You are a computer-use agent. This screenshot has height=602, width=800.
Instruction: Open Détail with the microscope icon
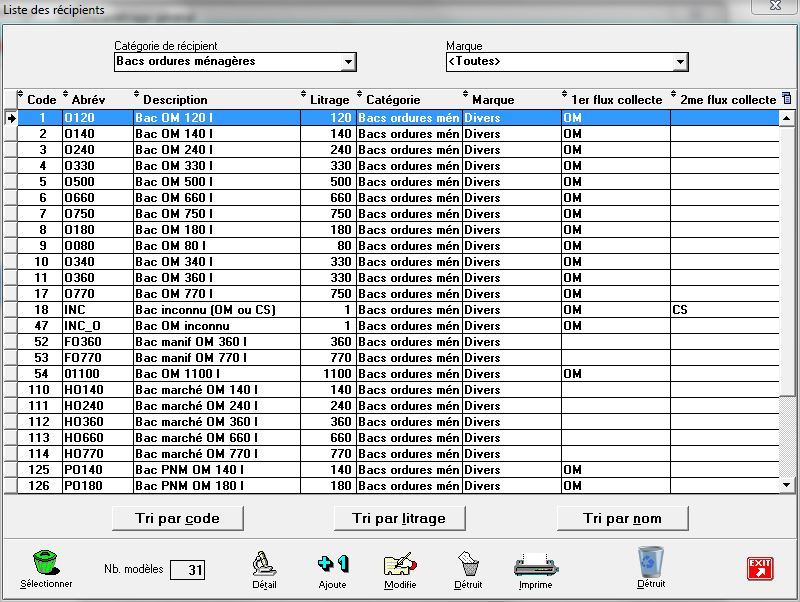coord(264,563)
